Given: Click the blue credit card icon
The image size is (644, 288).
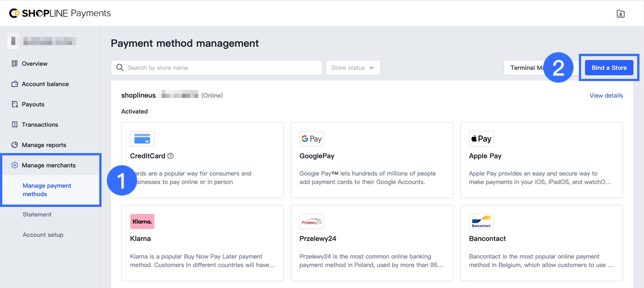Looking at the screenshot, I should point(142,139).
